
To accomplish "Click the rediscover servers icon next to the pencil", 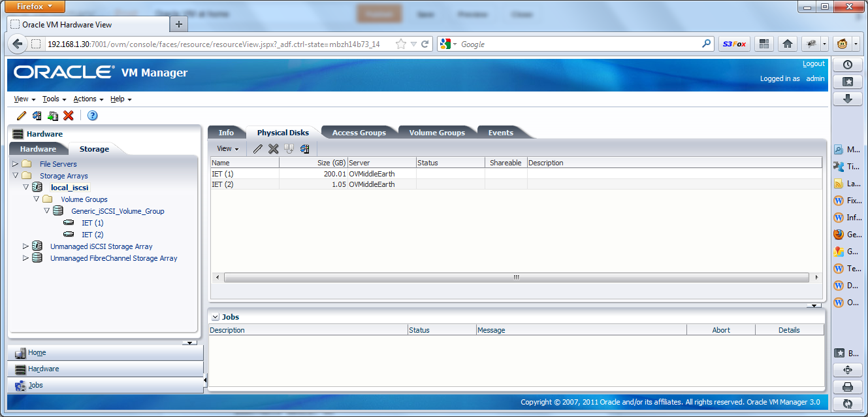I will coord(37,115).
